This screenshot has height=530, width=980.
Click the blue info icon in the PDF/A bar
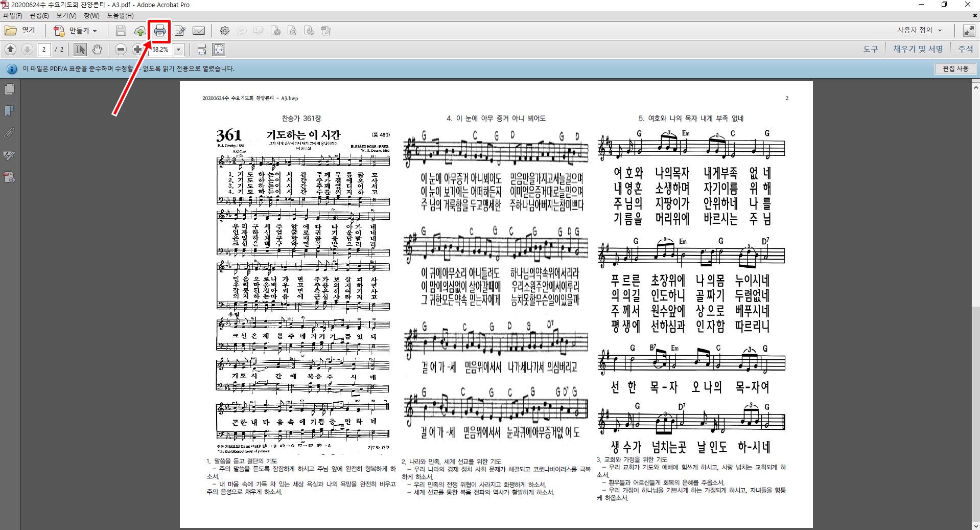click(x=11, y=68)
